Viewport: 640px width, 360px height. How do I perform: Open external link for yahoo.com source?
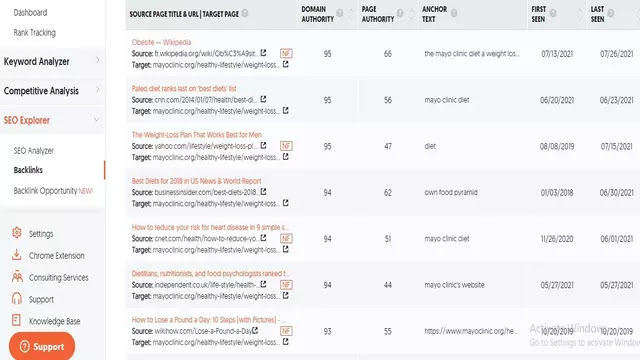(x=263, y=145)
